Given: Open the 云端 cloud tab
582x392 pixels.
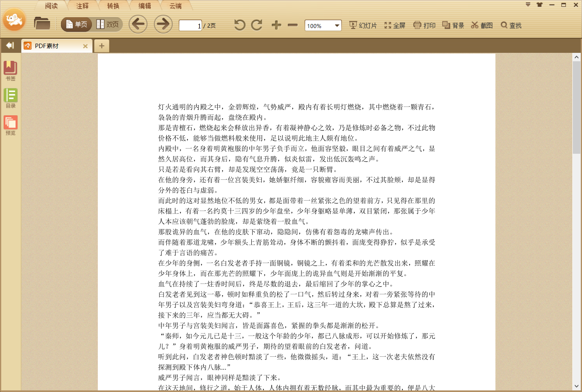Looking at the screenshot, I should (x=175, y=6).
